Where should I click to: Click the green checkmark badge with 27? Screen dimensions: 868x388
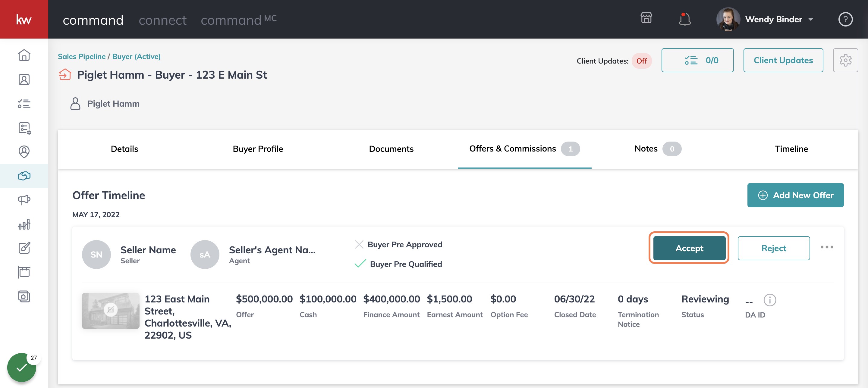22,368
